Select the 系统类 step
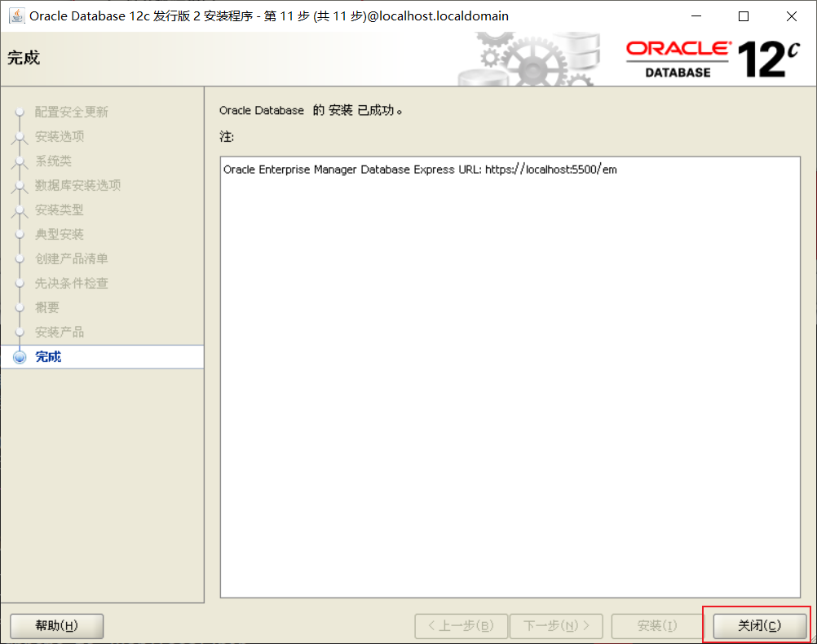Screen dimensions: 817x644 (53, 161)
